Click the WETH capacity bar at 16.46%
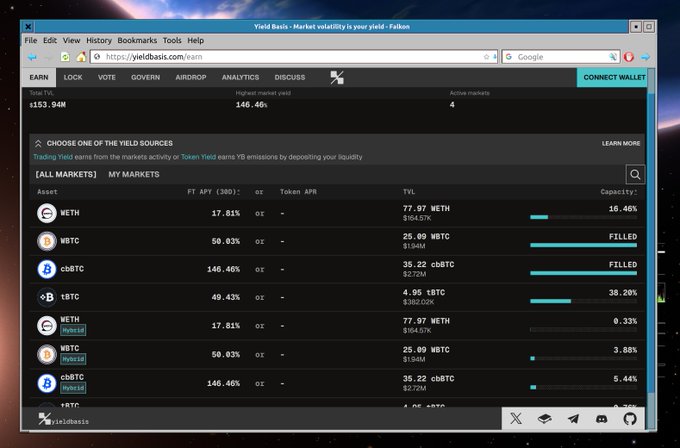 pyautogui.click(x=583, y=217)
